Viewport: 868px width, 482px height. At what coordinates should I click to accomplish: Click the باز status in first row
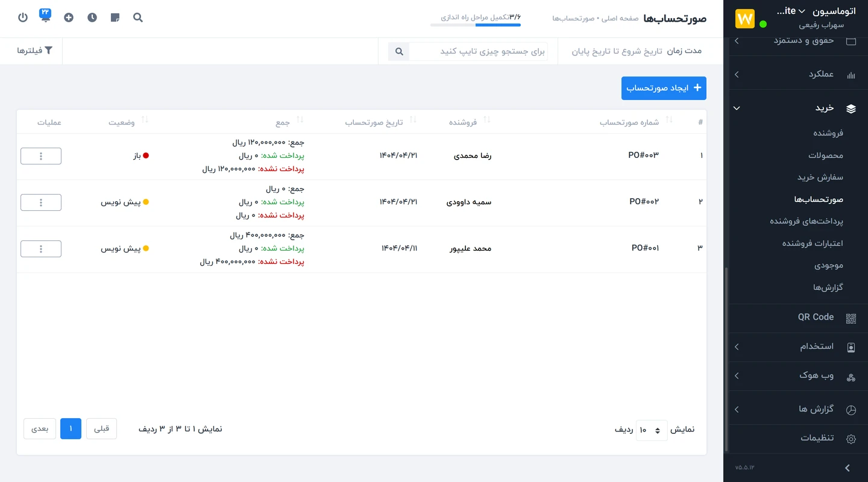pos(141,156)
